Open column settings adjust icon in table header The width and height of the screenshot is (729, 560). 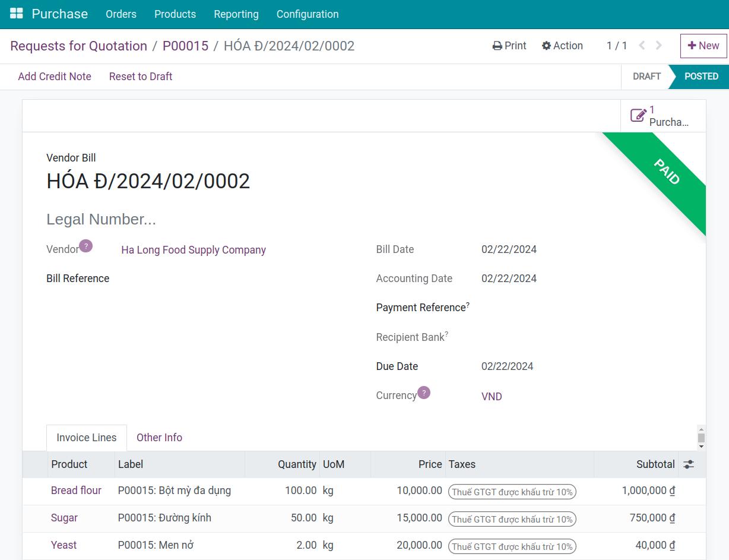click(689, 464)
